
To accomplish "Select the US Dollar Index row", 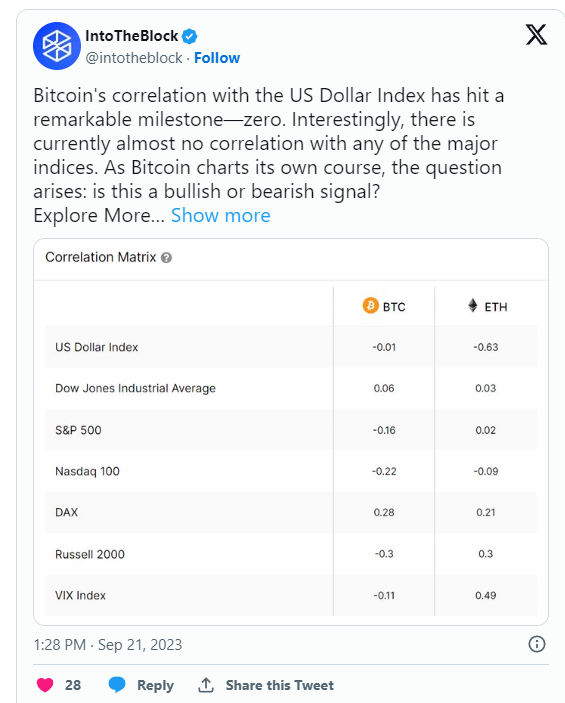I will point(291,347).
